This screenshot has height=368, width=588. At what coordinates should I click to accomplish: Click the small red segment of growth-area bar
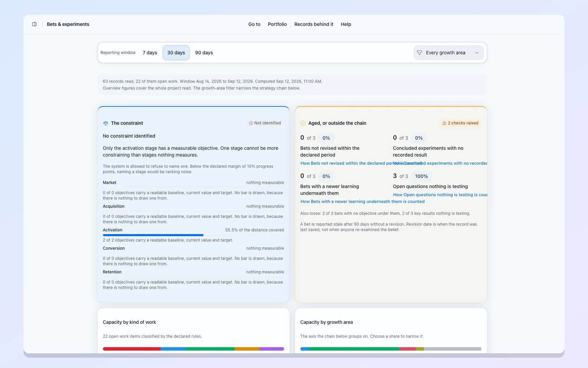coord(407,349)
